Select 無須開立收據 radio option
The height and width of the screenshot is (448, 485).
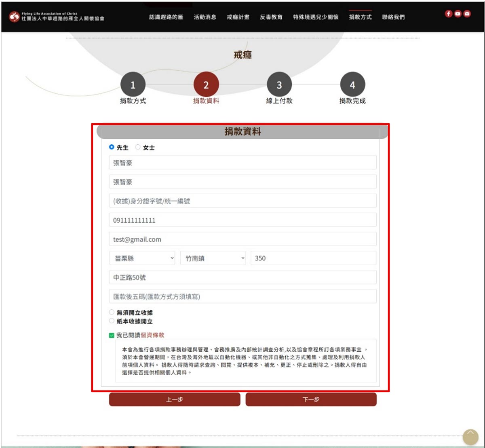click(x=112, y=312)
